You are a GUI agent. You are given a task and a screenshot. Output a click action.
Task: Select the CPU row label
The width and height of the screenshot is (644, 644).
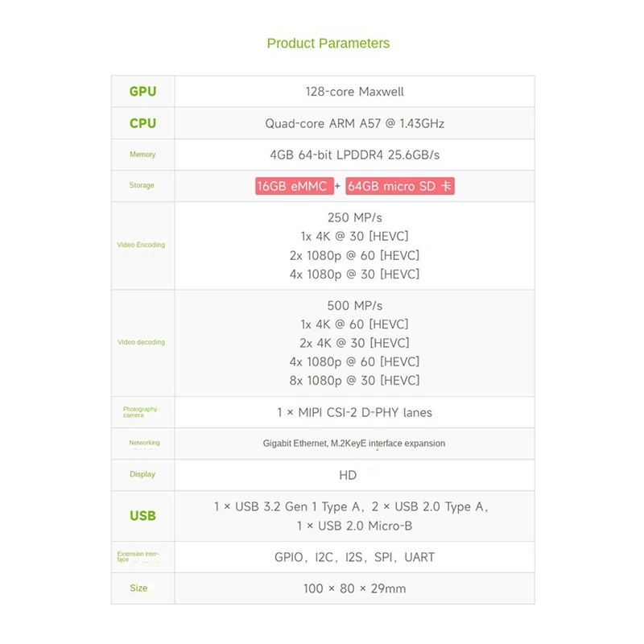142,123
